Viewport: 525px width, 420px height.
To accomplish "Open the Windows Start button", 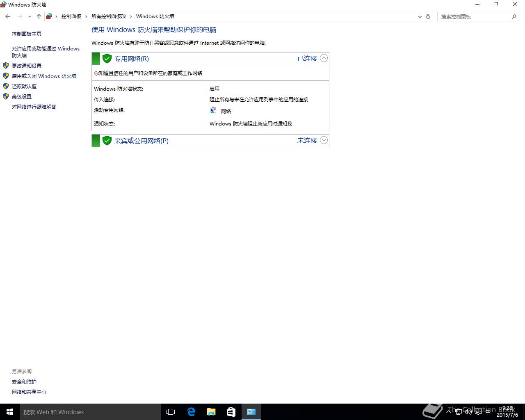I will pyautogui.click(x=10, y=412).
